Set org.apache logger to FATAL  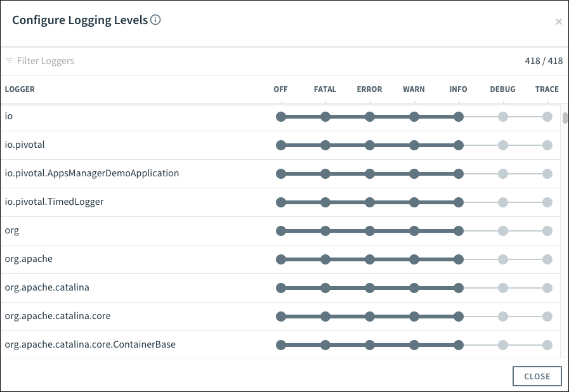(325, 259)
